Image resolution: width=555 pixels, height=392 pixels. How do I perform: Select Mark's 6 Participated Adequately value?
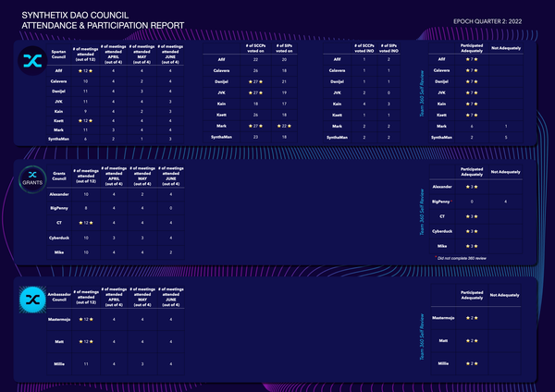click(x=472, y=126)
